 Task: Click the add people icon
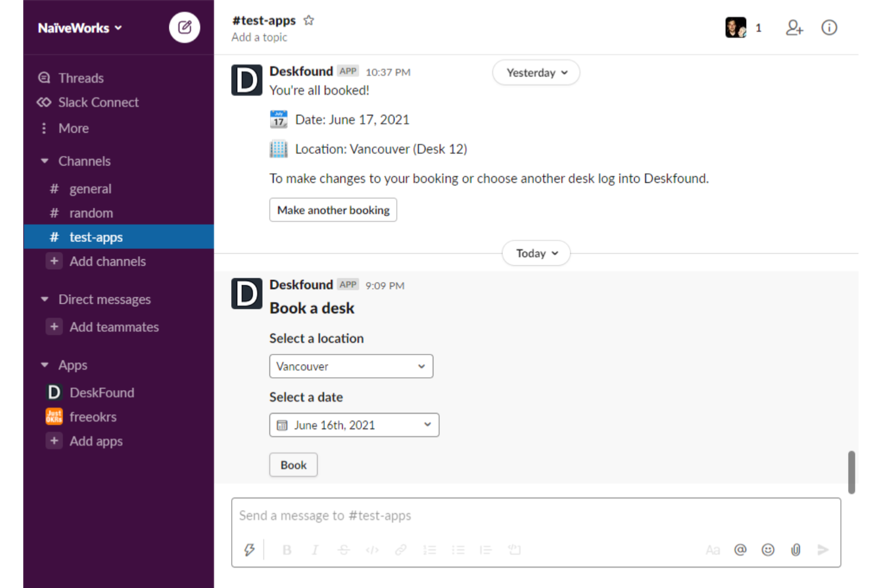pyautogui.click(x=794, y=27)
